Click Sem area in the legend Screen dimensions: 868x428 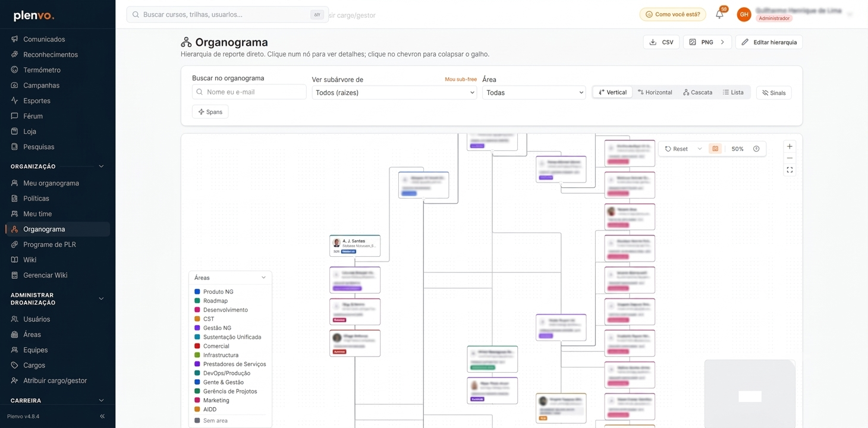point(215,420)
